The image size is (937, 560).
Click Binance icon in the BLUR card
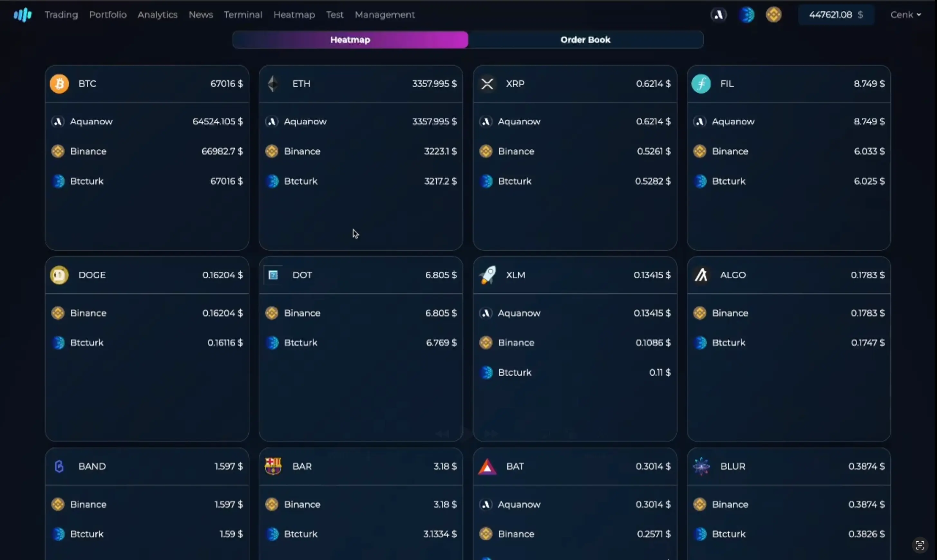[700, 505]
